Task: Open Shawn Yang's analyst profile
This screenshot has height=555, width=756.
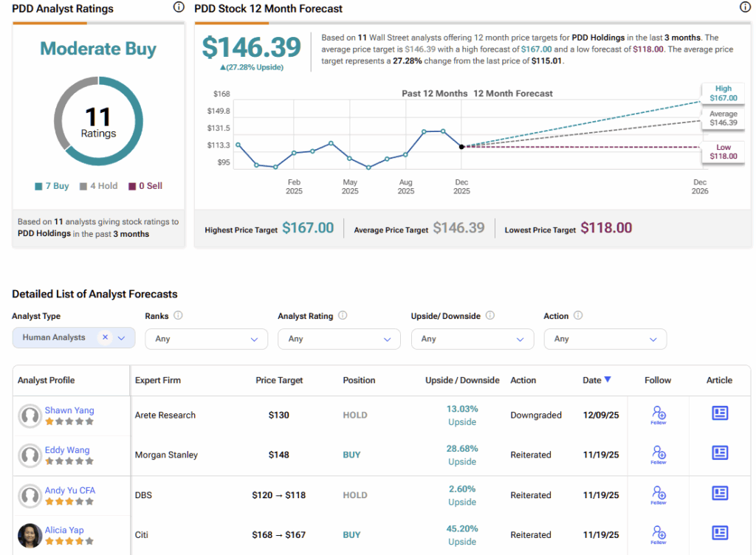Action: [x=69, y=410]
